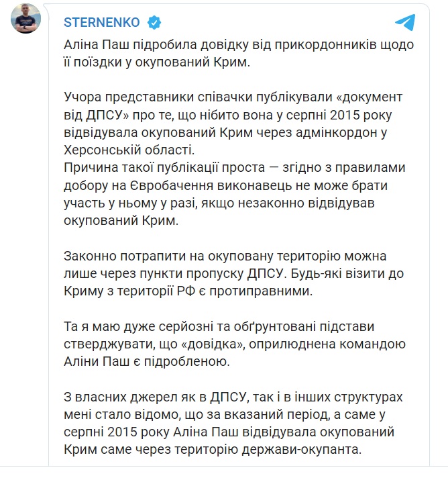Click the words 'Херсонській області.'
The height and width of the screenshot is (480, 448).
click(129, 150)
